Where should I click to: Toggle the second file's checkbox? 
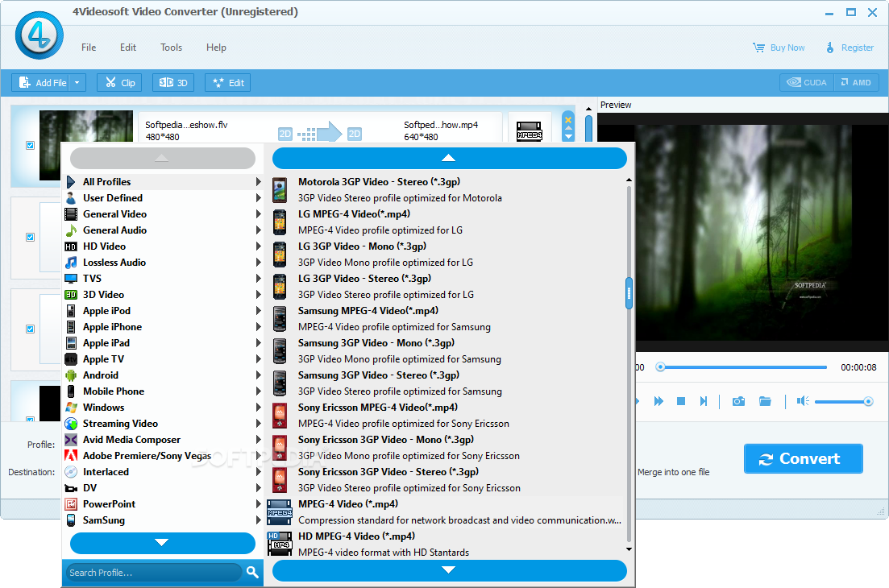pyautogui.click(x=30, y=238)
